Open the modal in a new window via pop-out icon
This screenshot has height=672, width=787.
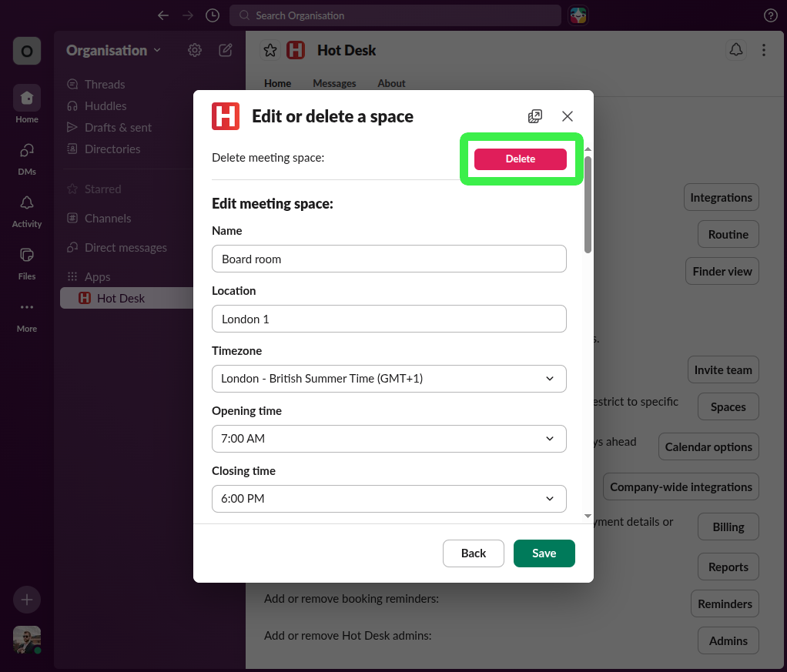point(535,115)
